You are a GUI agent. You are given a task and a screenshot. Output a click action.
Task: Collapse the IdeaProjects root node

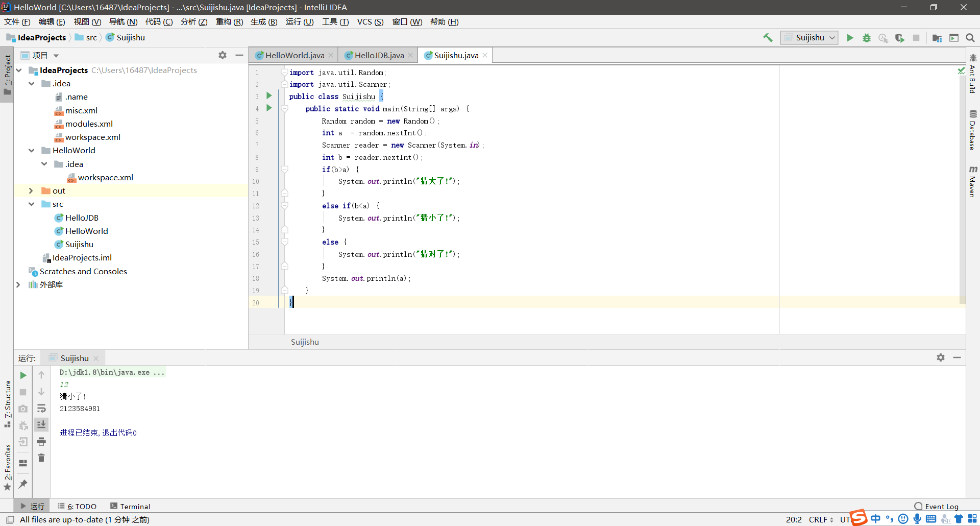[x=19, y=70]
